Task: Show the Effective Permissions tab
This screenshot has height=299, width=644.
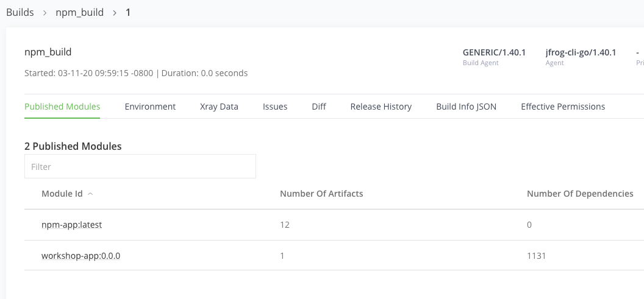Action: pyautogui.click(x=563, y=107)
